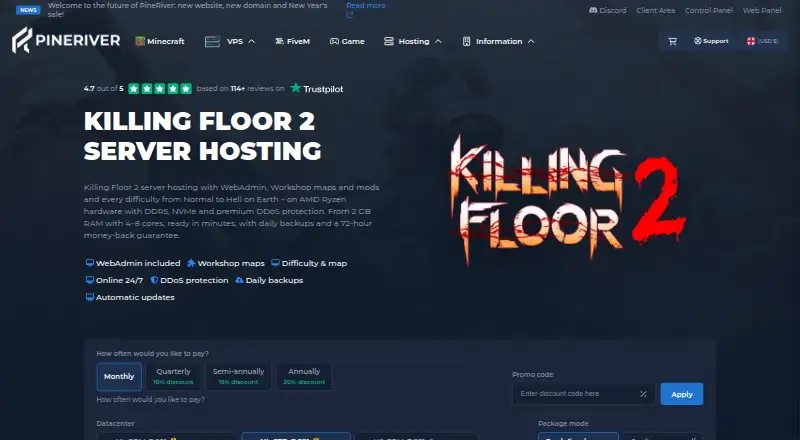Click the WebAdmin included monitor icon
Image resolution: width=800 pixels, height=440 pixels.
90,263
